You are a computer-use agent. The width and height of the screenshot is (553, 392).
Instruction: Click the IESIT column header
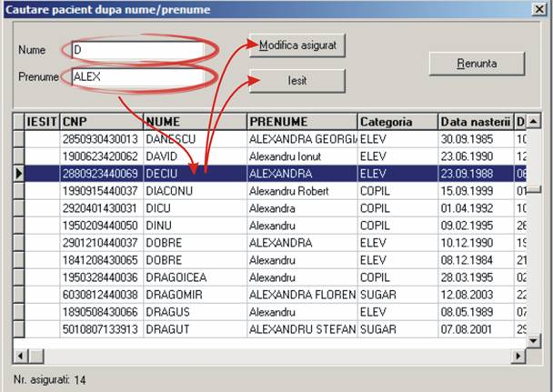click(42, 121)
